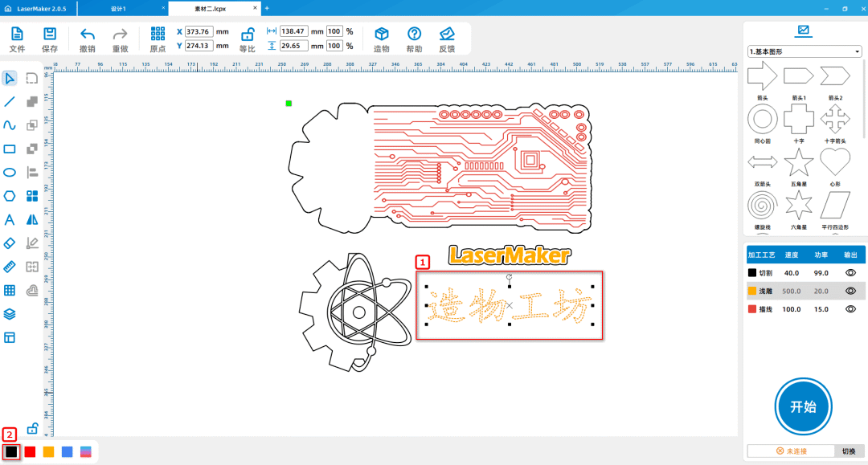Open the 原点 origin grid selector
Viewport: 868px width, 465px height.
158,35
